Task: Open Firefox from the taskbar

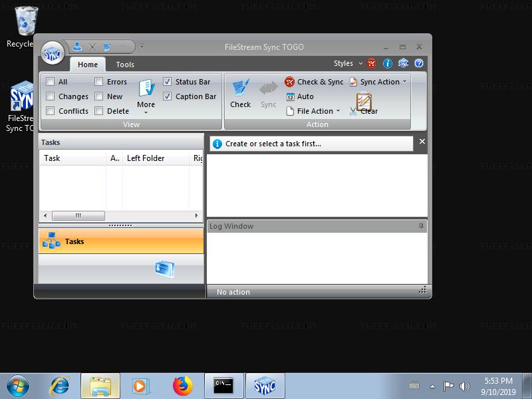Action: coord(182,386)
